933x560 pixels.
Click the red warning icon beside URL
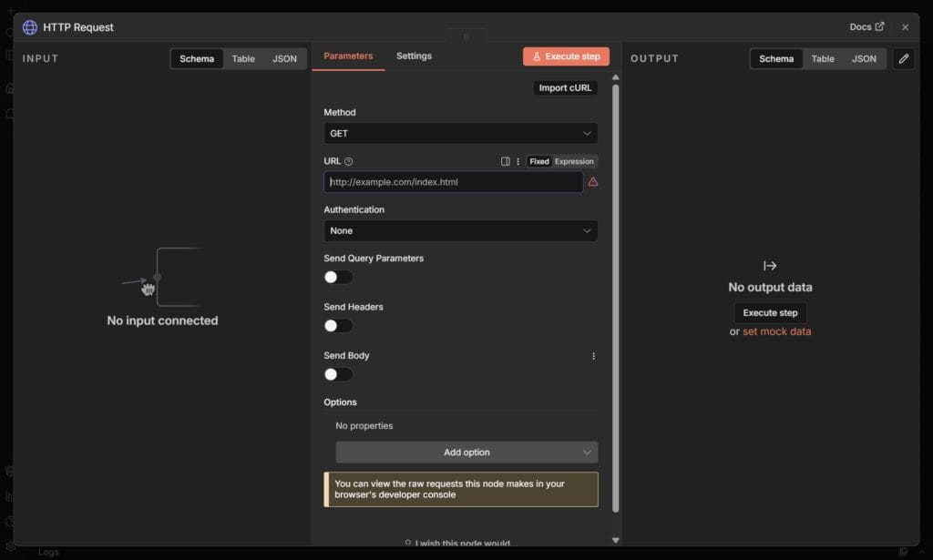point(593,182)
